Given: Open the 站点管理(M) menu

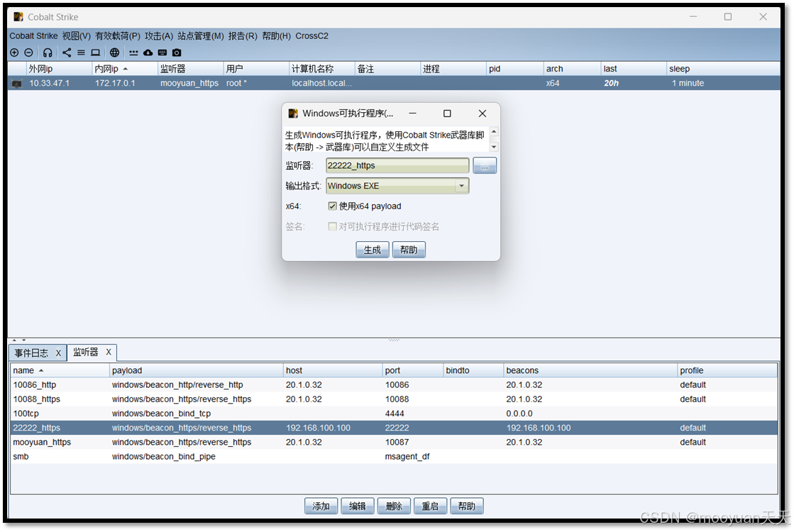Looking at the screenshot, I should click(201, 36).
